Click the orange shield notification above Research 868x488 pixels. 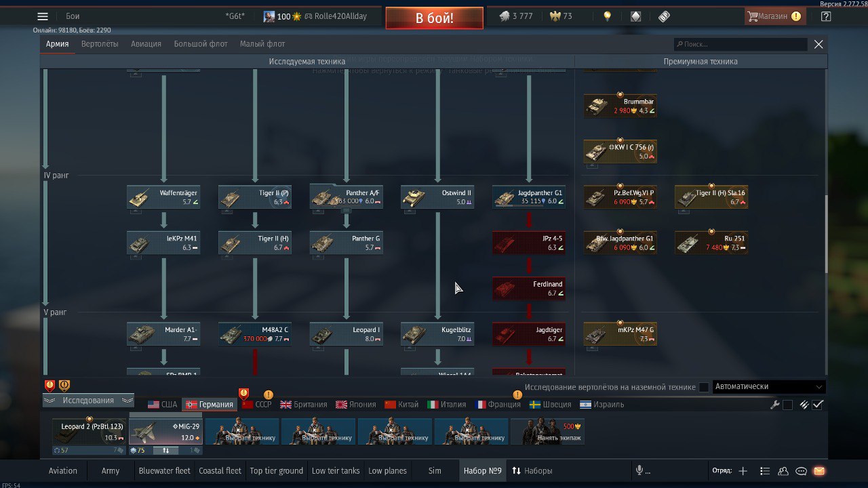64,386
